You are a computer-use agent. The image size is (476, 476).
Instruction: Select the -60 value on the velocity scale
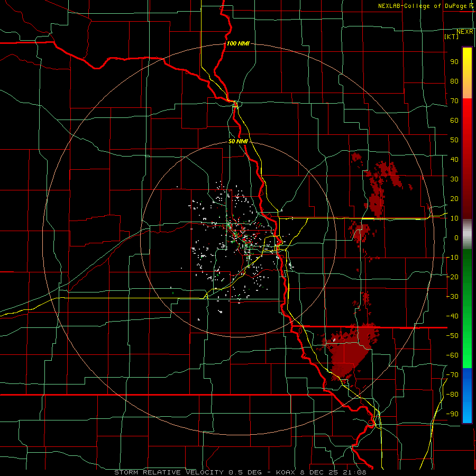(452, 355)
